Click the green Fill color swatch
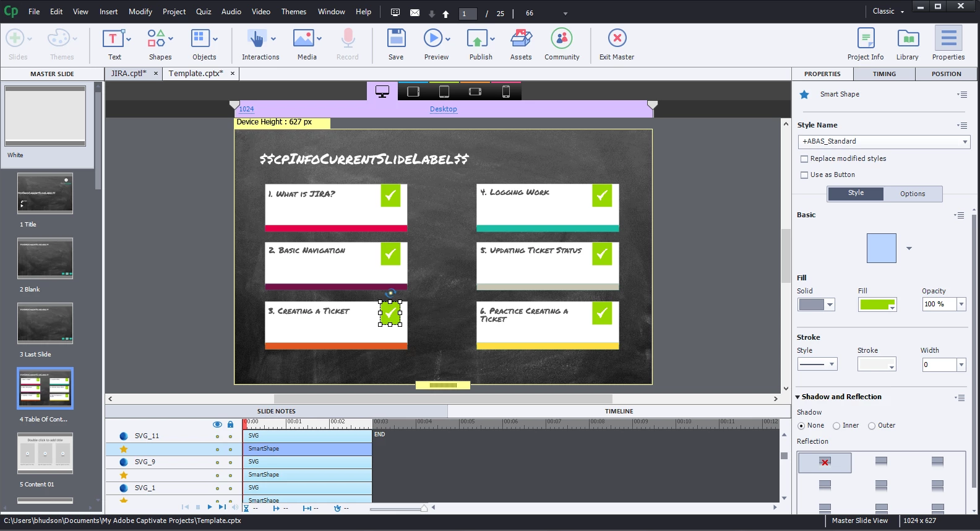 click(x=877, y=304)
